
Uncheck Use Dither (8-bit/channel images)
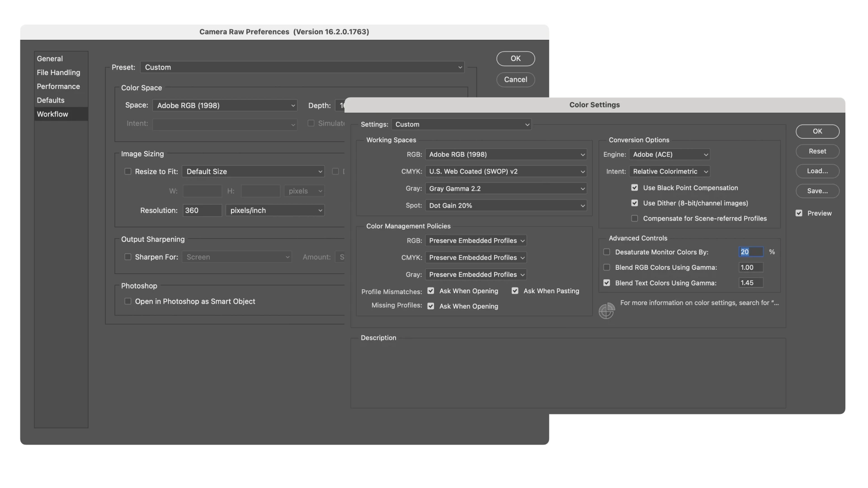pyautogui.click(x=635, y=203)
